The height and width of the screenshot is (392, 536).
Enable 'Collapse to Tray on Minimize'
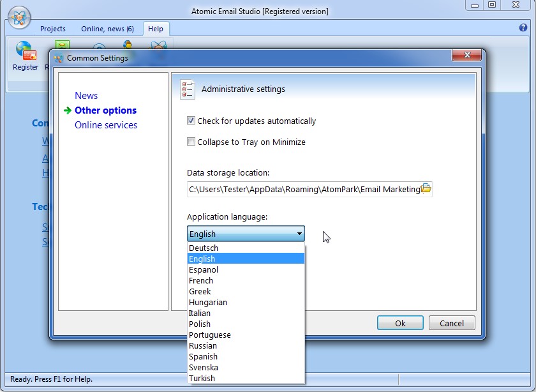pyautogui.click(x=190, y=142)
